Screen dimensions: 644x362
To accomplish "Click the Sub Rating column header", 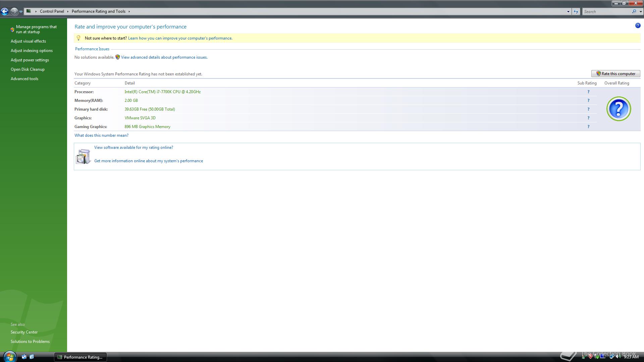I will (x=587, y=83).
